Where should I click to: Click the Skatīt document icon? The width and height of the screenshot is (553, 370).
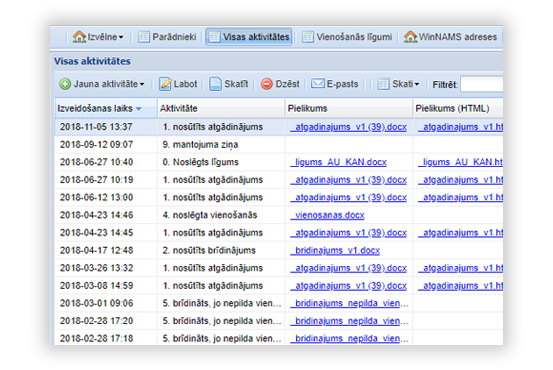click(215, 84)
